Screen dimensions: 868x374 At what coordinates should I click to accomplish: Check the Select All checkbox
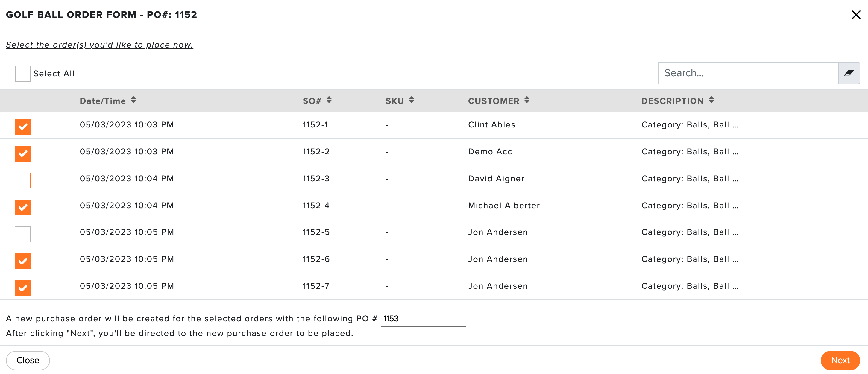click(22, 73)
